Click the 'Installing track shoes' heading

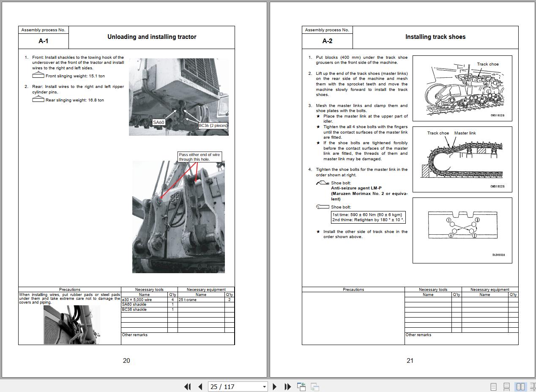pos(435,37)
